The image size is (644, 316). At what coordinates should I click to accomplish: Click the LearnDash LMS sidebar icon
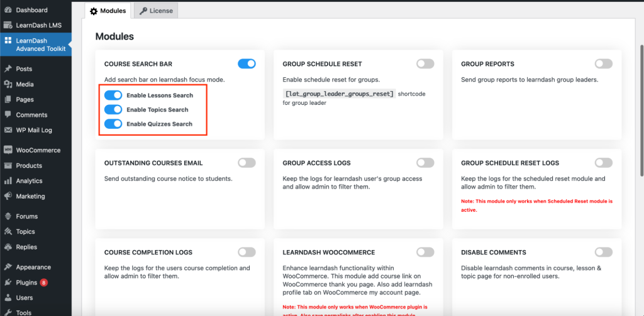click(x=8, y=25)
